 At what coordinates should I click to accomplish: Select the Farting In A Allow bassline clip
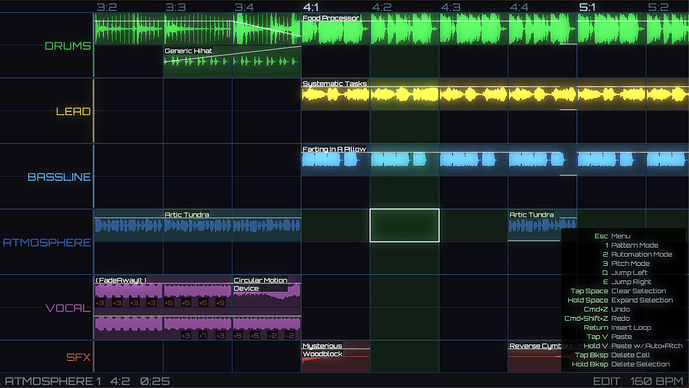click(x=495, y=160)
